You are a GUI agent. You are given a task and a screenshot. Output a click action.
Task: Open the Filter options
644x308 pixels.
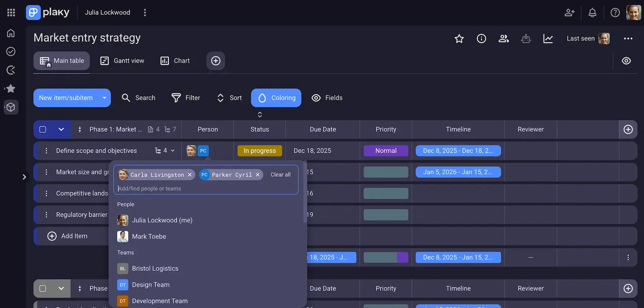(x=186, y=98)
